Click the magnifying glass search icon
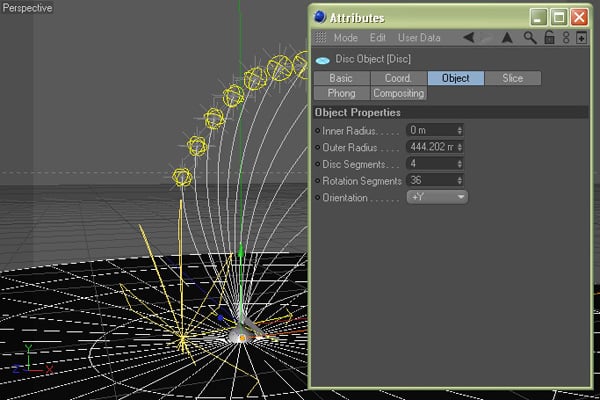This screenshot has height=400, width=600. pos(530,38)
